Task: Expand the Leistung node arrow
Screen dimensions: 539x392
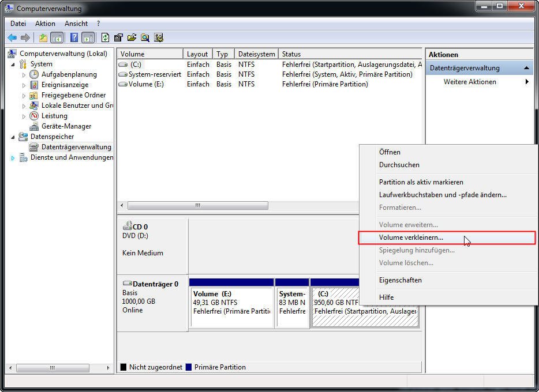Action: (x=24, y=116)
